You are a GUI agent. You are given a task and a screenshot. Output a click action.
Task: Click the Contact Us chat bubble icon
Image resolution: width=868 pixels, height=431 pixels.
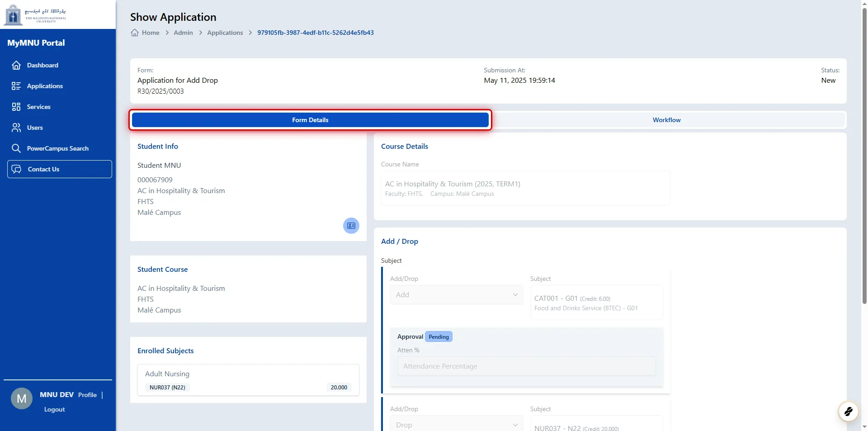pos(17,169)
